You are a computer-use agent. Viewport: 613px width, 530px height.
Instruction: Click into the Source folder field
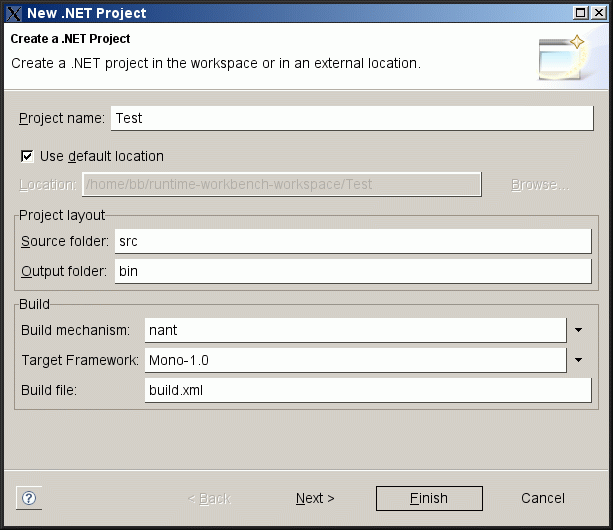click(355, 242)
